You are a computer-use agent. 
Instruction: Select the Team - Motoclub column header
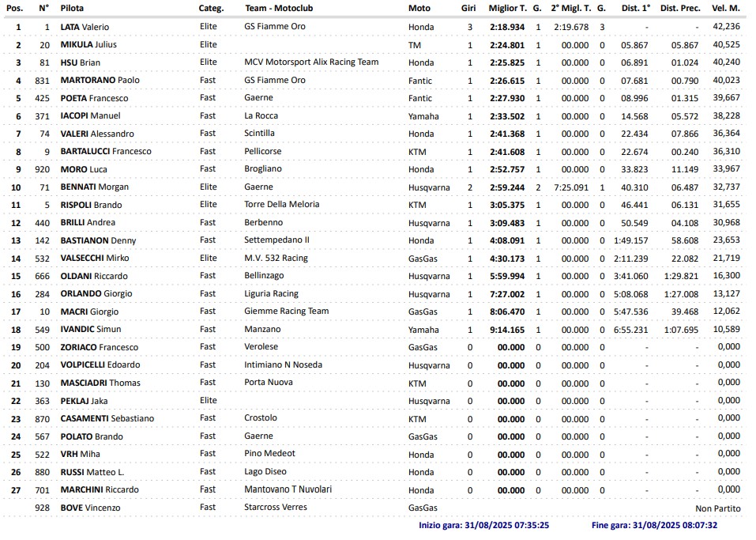[x=279, y=8]
